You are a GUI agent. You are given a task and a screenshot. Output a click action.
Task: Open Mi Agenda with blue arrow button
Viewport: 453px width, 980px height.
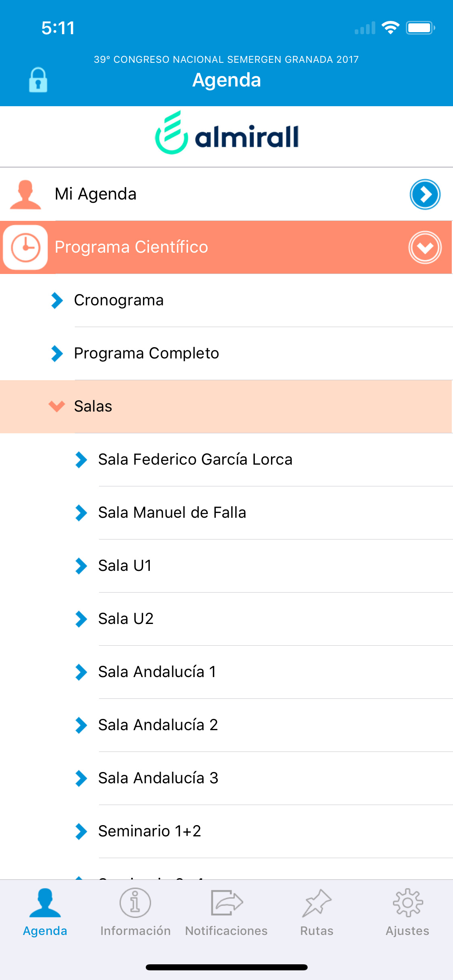425,194
